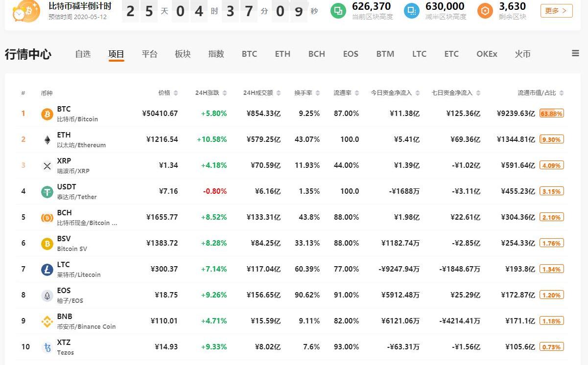Click the 3.15% market share badge
This screenshot has width=588, height=365.
pyautogui.click(x=552, y=191)
